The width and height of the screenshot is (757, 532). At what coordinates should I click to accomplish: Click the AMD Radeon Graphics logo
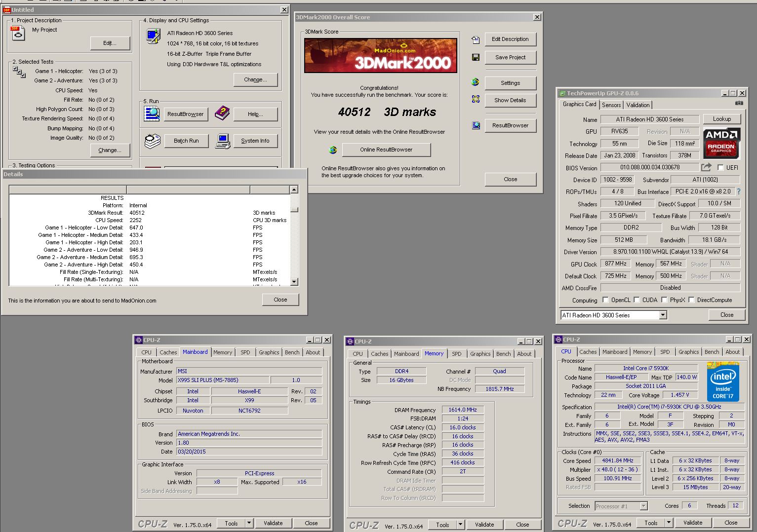pyautogui.click(x=721, y=143)
